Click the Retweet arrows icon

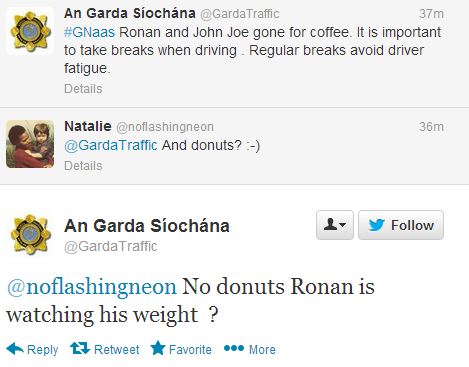click(80, 348)
